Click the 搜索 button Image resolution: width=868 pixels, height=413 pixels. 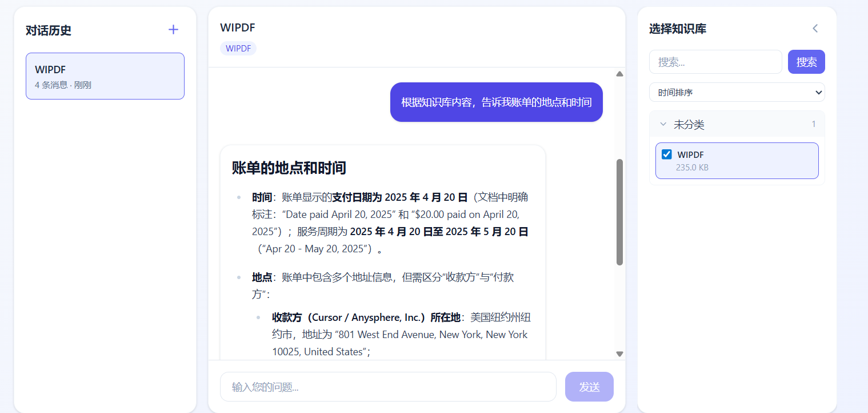point(806,62)
